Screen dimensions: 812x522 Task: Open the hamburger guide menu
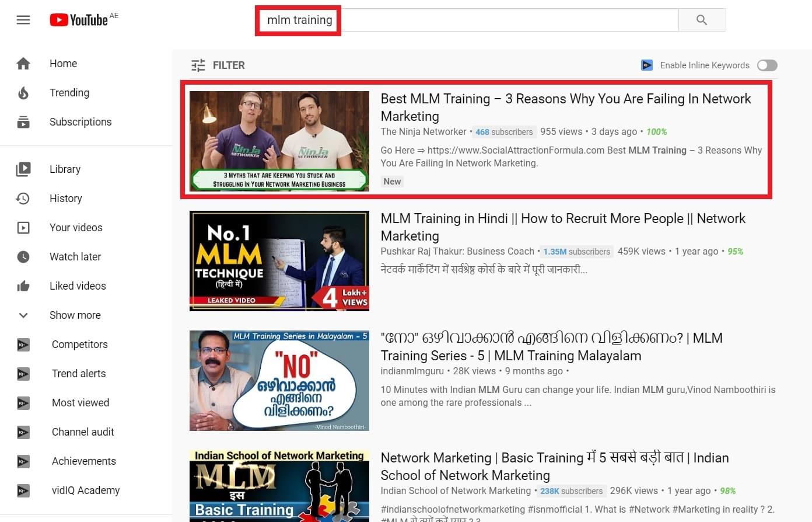tap(23, 20)
